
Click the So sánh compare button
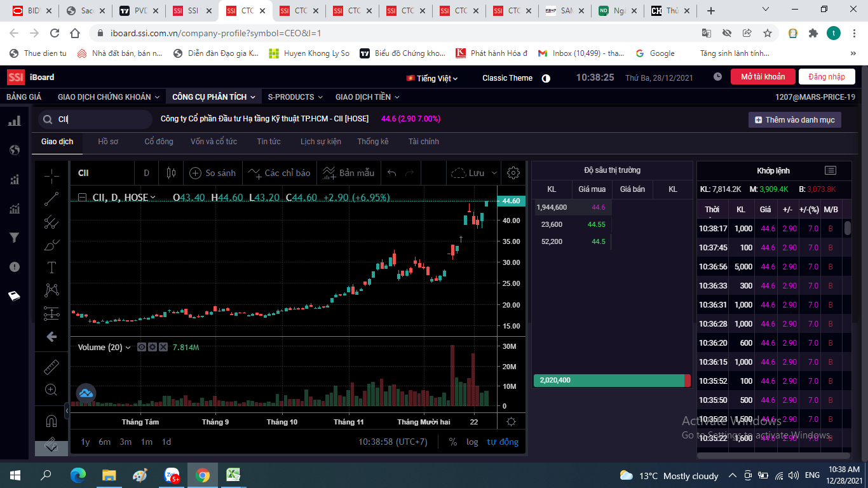[213, 173]
